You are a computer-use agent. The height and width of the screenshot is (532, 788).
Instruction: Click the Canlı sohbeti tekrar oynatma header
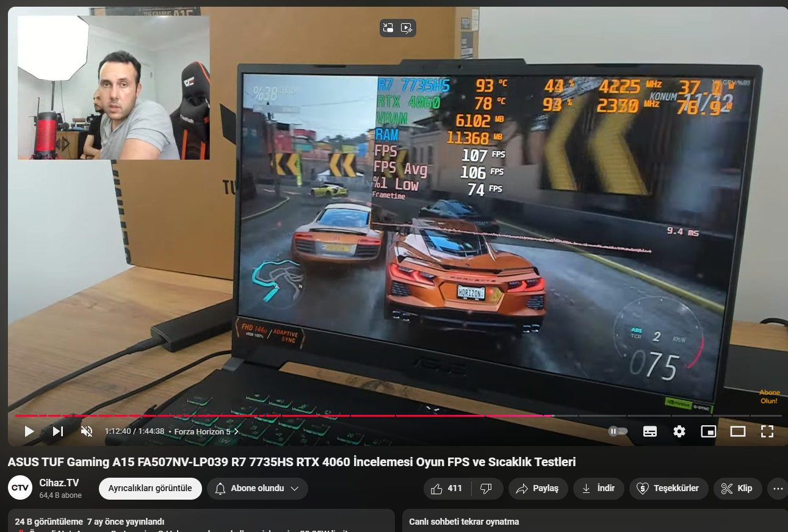464,522
